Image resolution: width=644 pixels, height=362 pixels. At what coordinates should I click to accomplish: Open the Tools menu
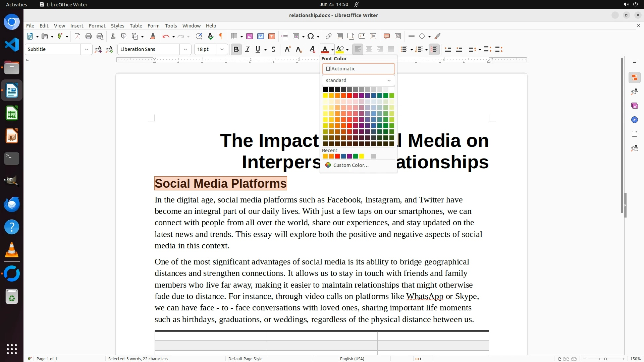coord(171,25)
